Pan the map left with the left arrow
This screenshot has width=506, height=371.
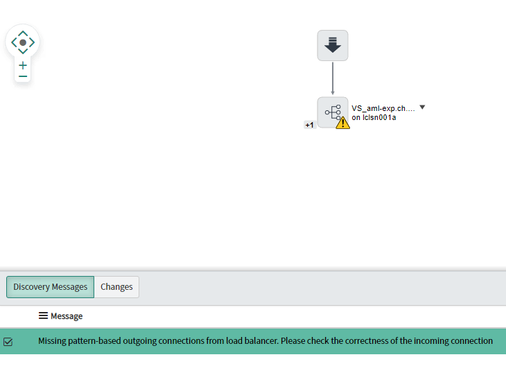(x=14, y=42)
